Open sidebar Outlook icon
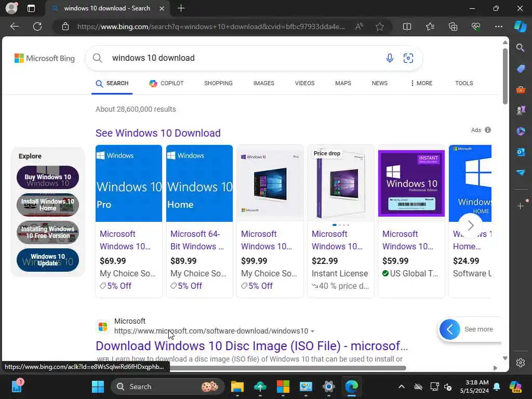 click(x=521, y=152)
